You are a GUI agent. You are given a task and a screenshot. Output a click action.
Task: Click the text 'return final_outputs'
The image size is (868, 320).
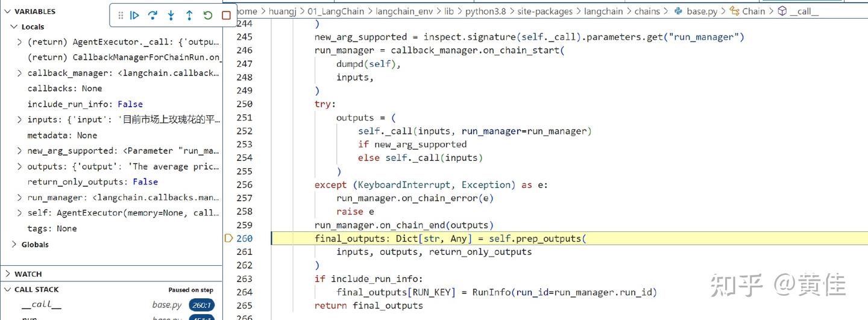tap(369, 306)
